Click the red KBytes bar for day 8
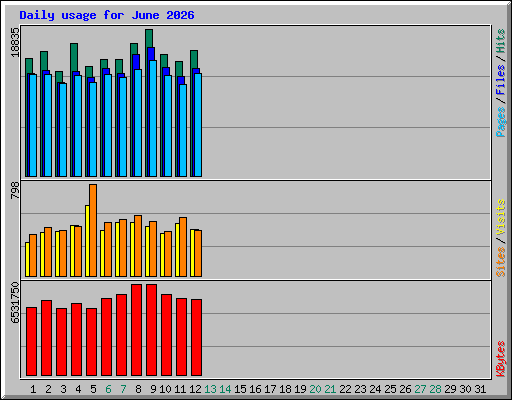The image size is (512, 400). pyautogui.click(x=136, y=330)
